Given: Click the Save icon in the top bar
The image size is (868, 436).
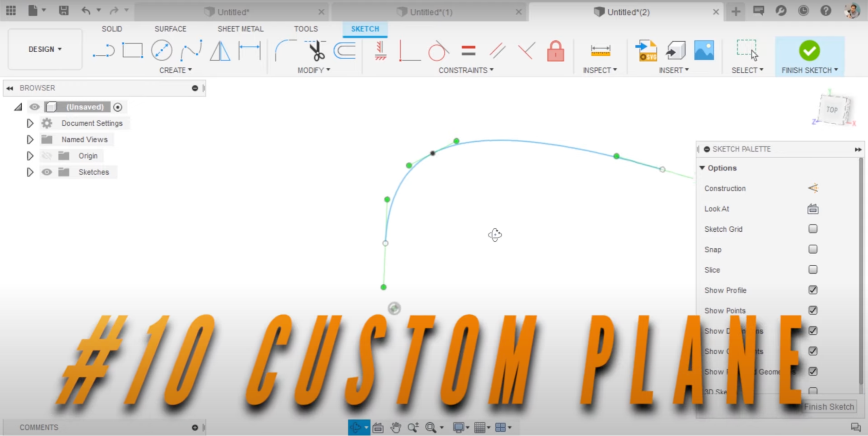Looking at the screenshot, I should (64, 10).
